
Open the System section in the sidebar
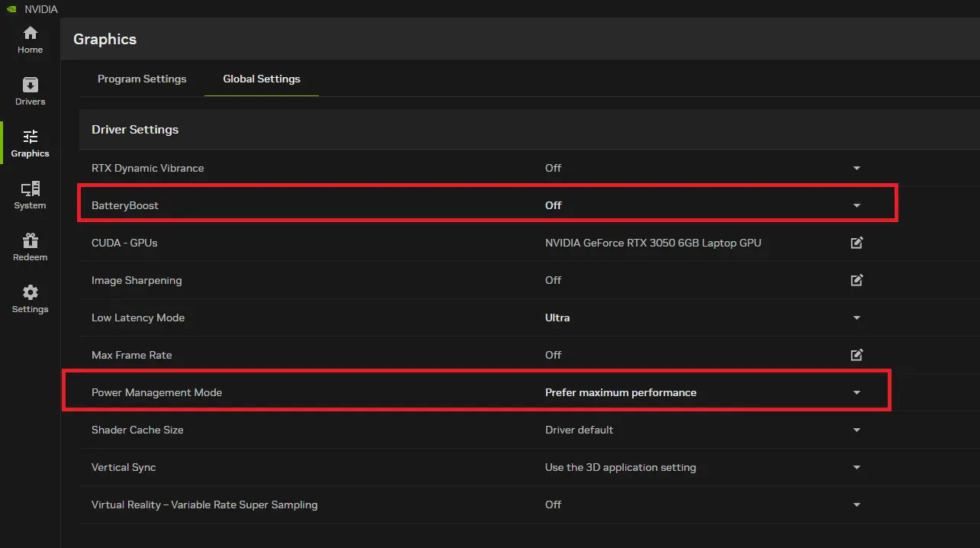(30, 195)
